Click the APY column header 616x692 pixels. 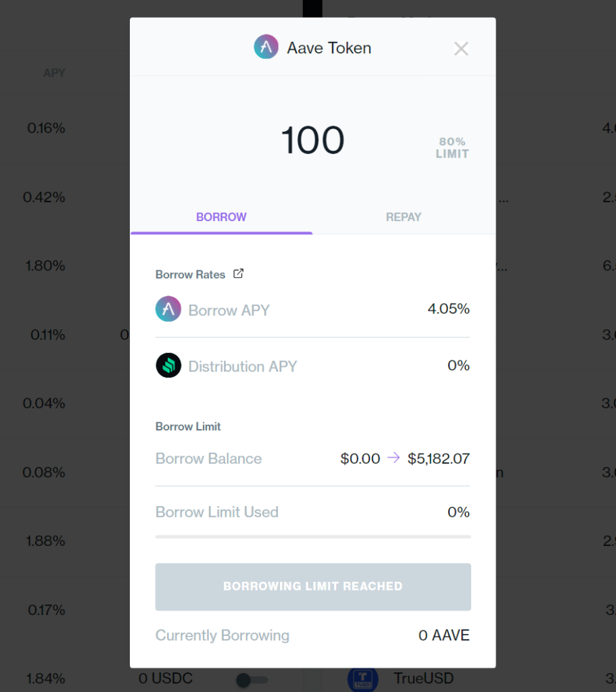[x=54, y=73]
